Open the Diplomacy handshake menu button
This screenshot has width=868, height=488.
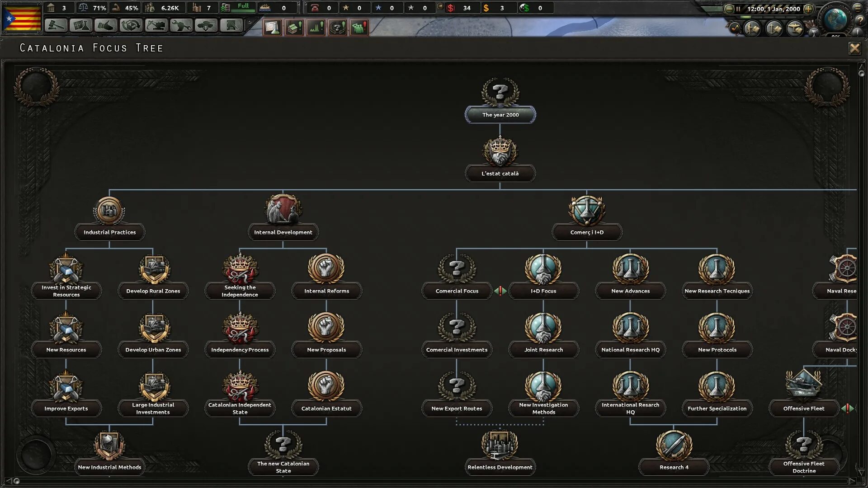106,26
